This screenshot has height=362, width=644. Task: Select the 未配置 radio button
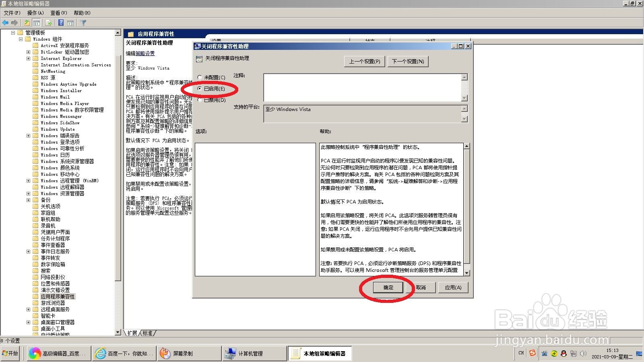[x=200, y=76]
